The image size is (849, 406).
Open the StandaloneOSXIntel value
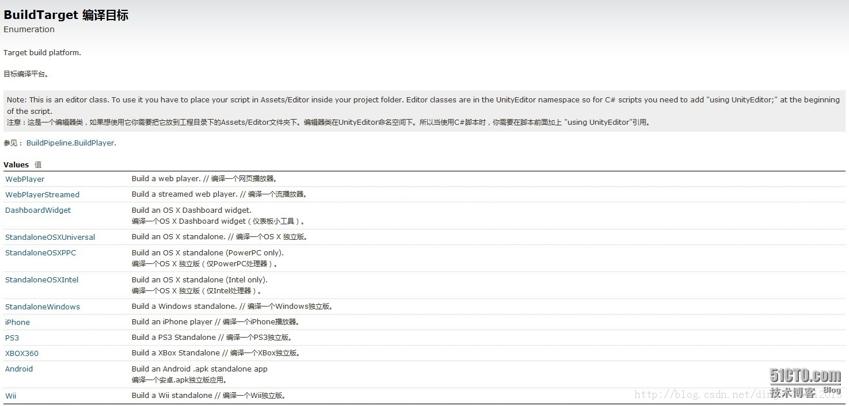click(41, 280)
